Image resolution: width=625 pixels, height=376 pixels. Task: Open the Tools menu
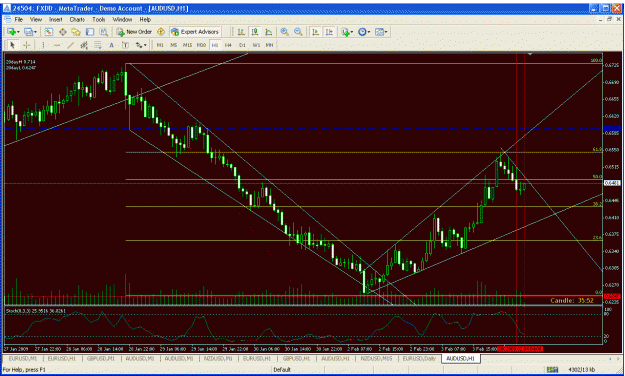pos(98,19)
